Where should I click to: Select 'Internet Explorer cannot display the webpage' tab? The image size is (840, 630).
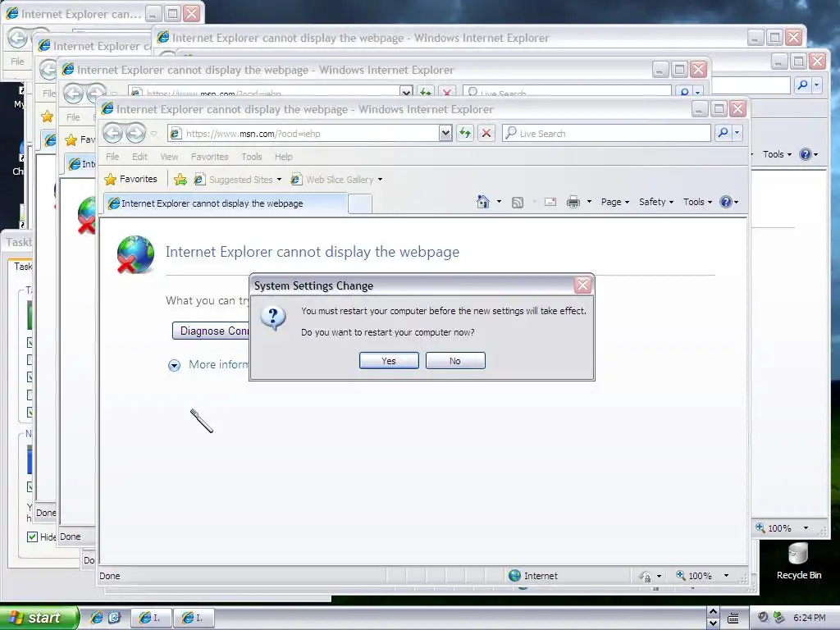click(225, 203)
